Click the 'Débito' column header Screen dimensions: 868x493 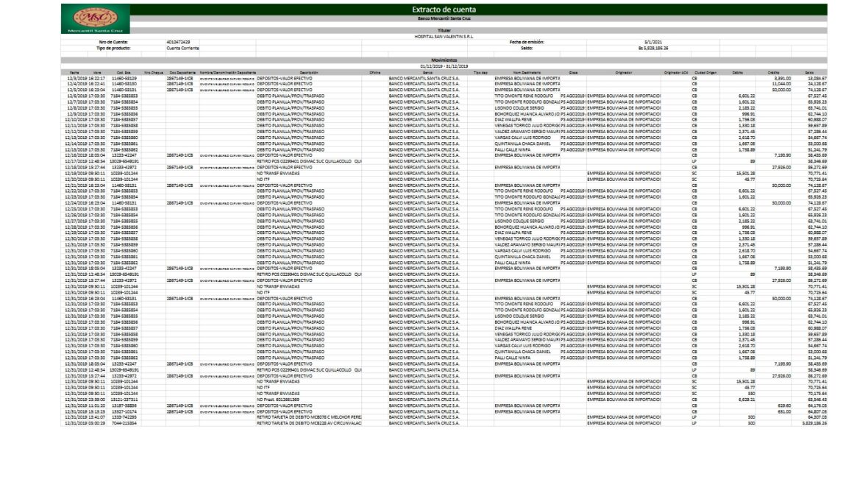(x=737, y=73)
